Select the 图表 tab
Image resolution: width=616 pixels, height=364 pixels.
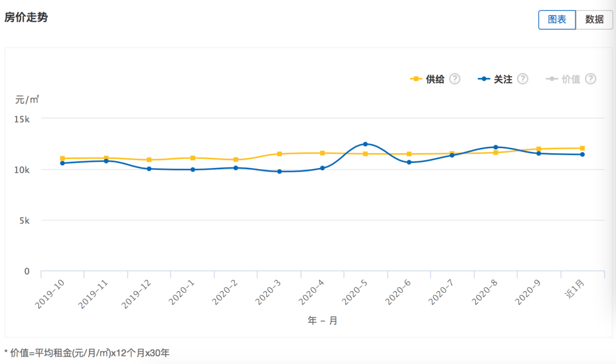coord(557,19)
